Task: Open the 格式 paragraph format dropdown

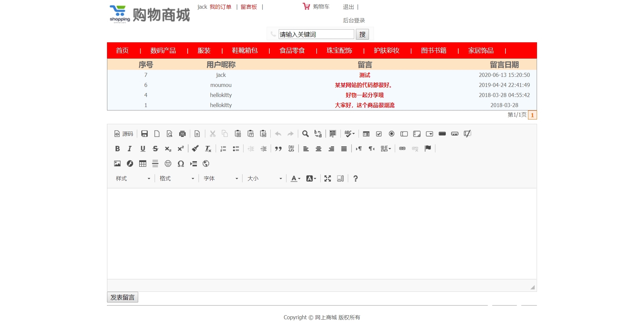Action: [177, 178]
